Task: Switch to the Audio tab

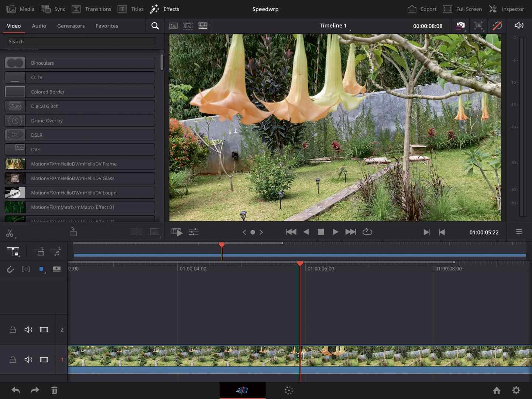Action: click(x=39, y=26)
